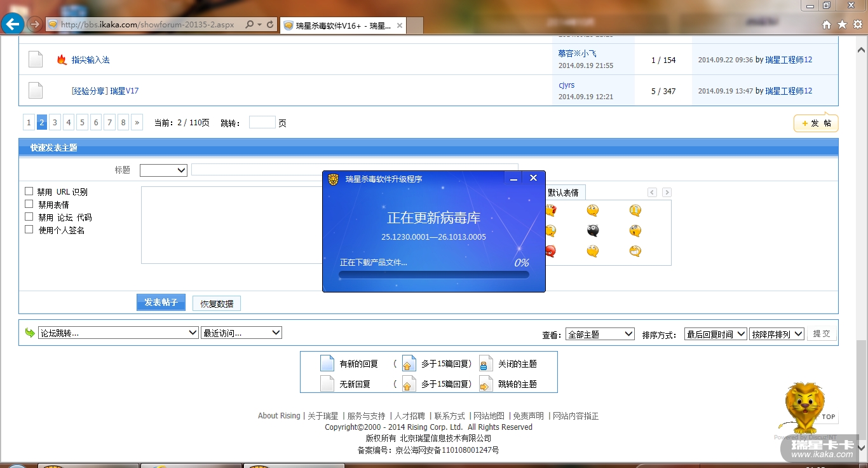The width and height of the screenshot is (868, 468).
Task: Open browser tools gear icon
Action: point(857,25)
